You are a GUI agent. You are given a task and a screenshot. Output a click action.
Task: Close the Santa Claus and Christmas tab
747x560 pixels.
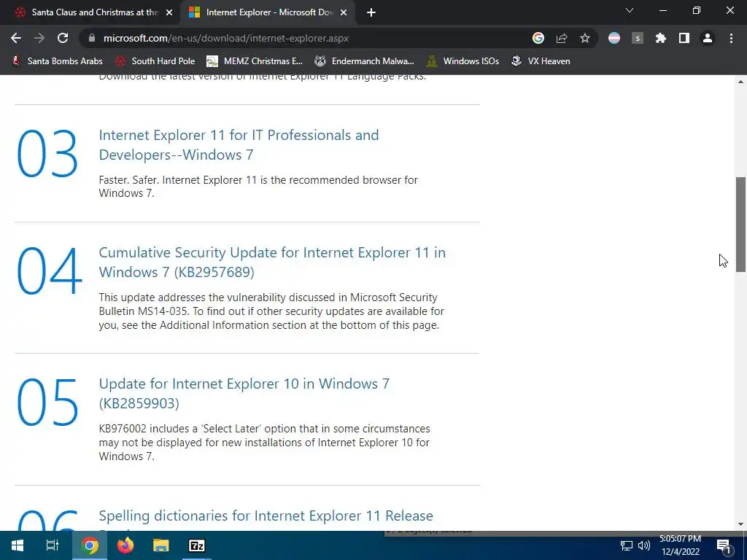tap(169, 12)
